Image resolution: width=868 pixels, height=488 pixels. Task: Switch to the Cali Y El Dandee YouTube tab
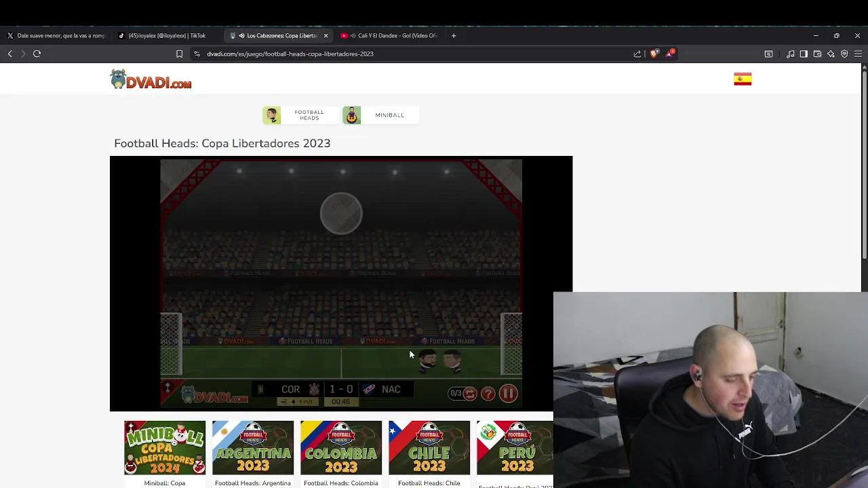[390, 35]
